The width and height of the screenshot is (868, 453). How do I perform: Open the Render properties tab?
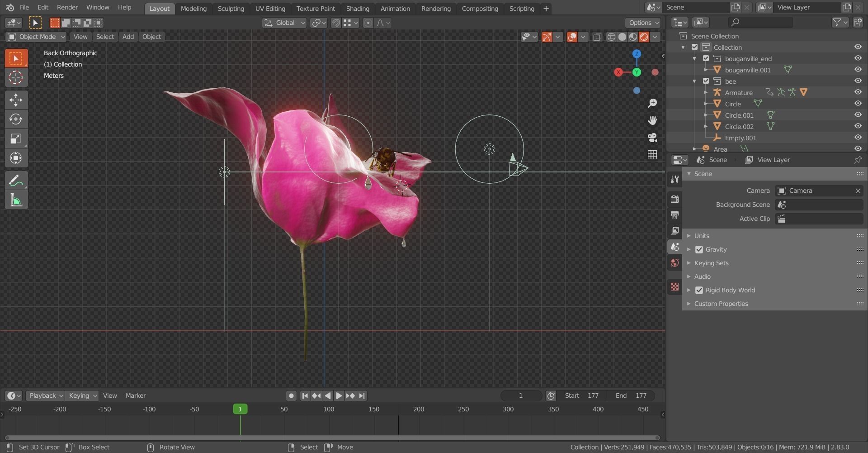coord(675,199)
